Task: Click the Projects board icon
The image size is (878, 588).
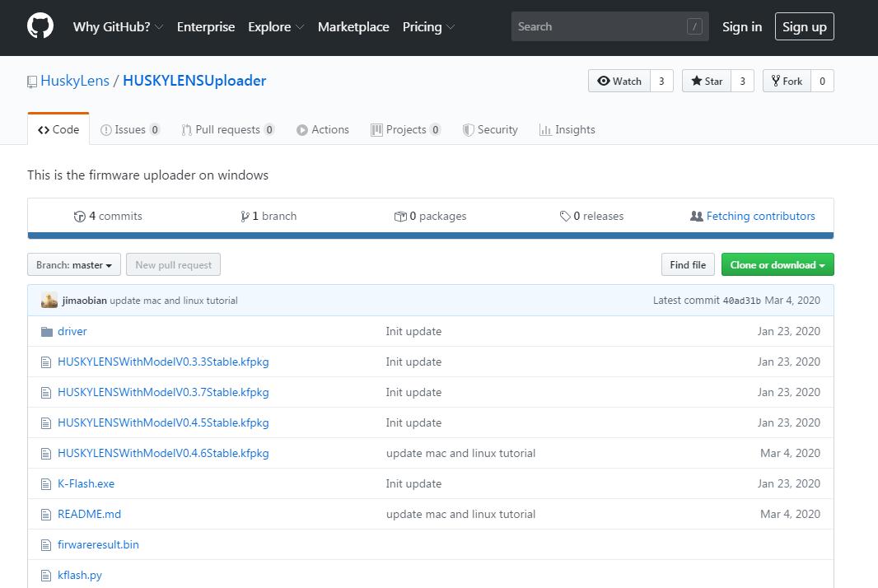Action: (x=376, y=130)
